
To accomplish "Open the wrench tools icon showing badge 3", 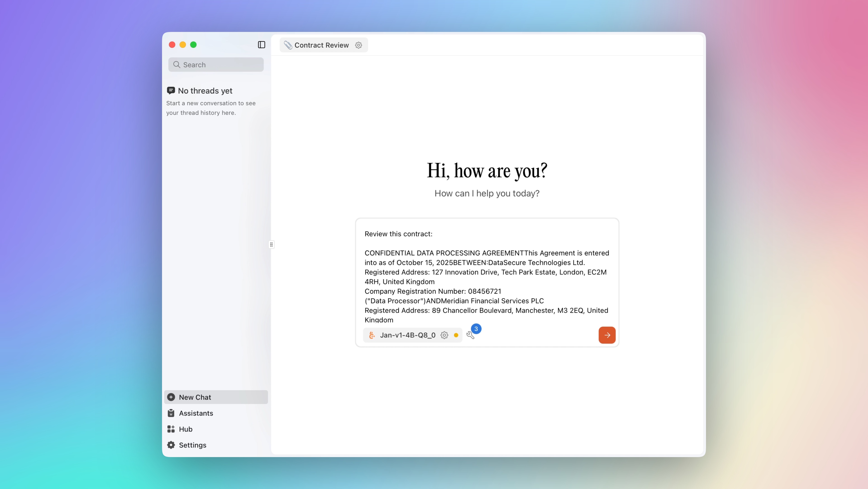I will pyautogui.click(x=471, y=335).
